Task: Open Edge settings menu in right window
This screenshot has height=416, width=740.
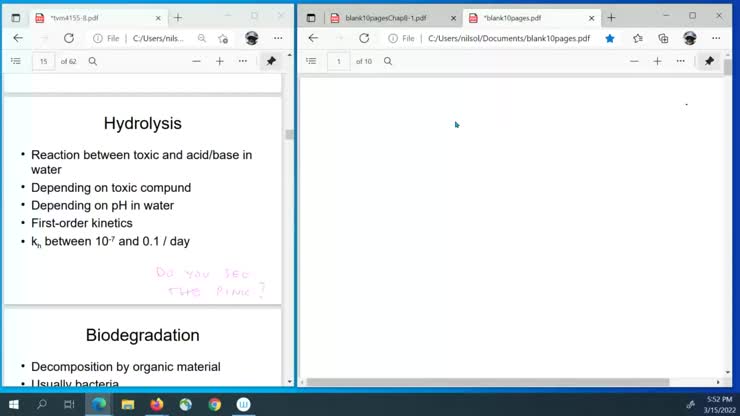Action: [716, 38]
